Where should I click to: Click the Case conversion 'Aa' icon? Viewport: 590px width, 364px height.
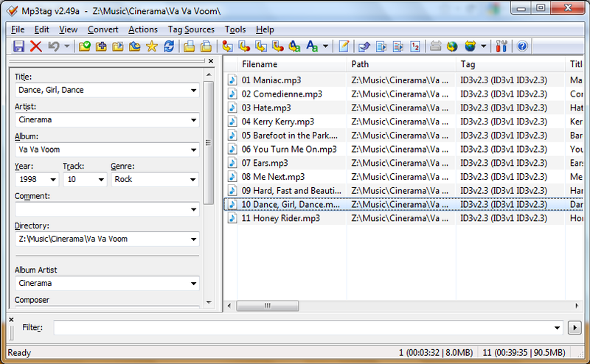coord(312,46)
